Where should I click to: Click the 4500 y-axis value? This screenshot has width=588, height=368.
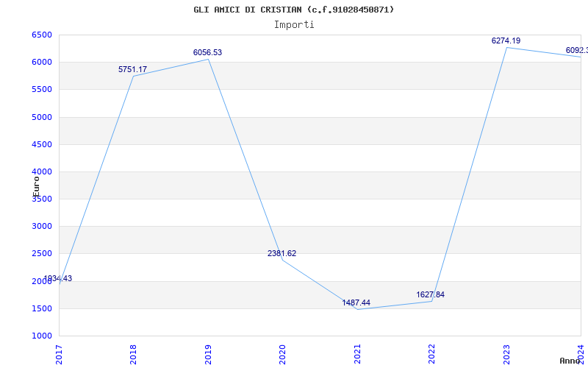click(42, 144)
